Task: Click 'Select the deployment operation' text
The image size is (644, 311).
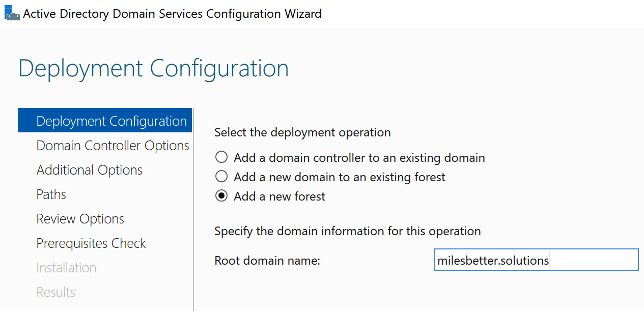Action: pyautogui.click(x=302, y=132)
